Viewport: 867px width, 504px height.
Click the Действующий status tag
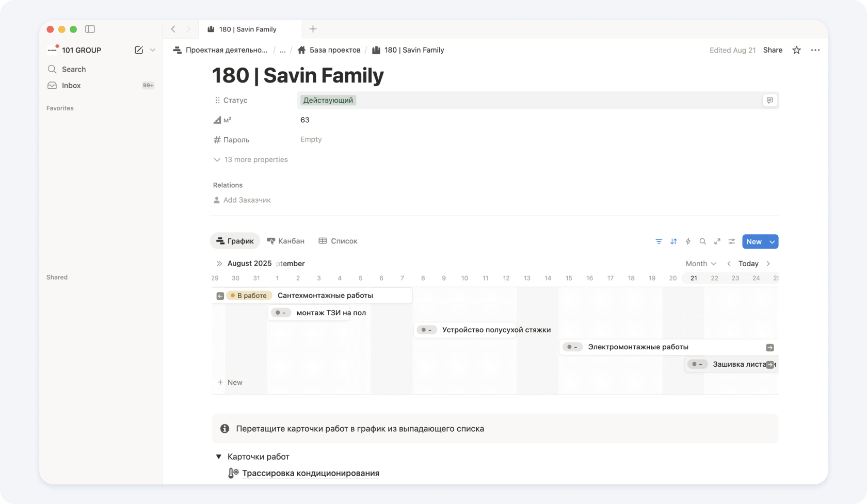[328, 100]
